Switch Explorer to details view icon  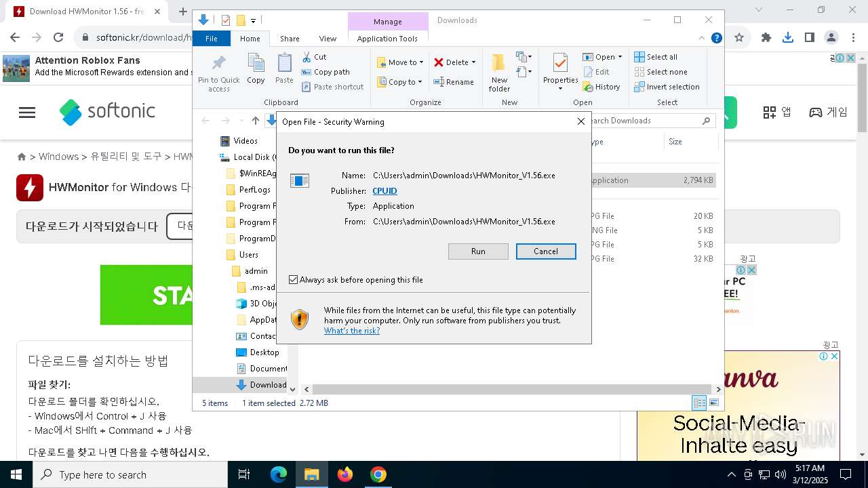pyautogui.click(x=699, y=403)
